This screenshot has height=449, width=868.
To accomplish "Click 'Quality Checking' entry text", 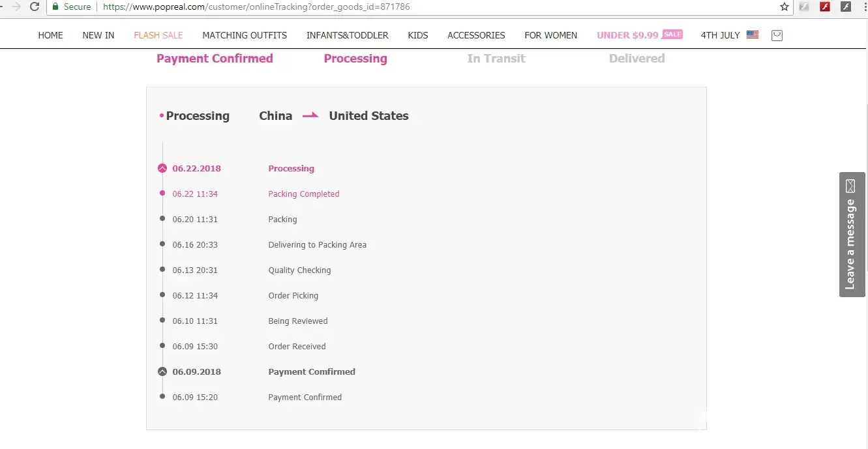I will (x=299, y=270).
